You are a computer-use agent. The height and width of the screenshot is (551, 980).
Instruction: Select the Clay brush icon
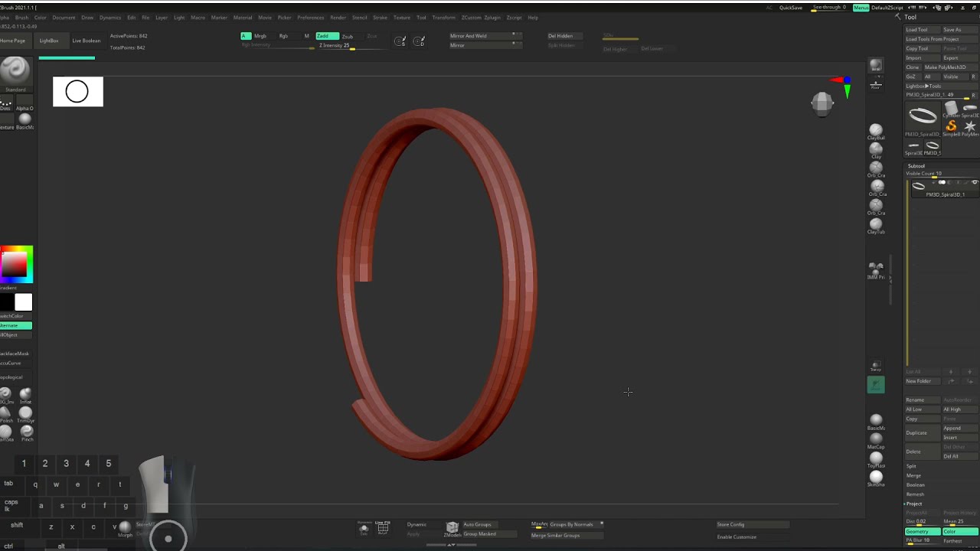(876, 149)
